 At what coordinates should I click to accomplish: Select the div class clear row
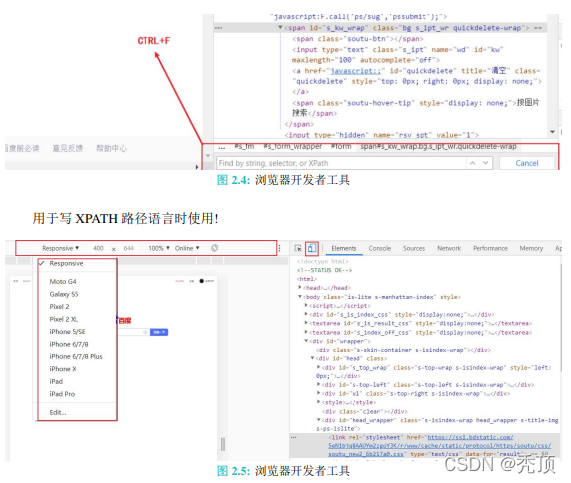pos(365,411)
